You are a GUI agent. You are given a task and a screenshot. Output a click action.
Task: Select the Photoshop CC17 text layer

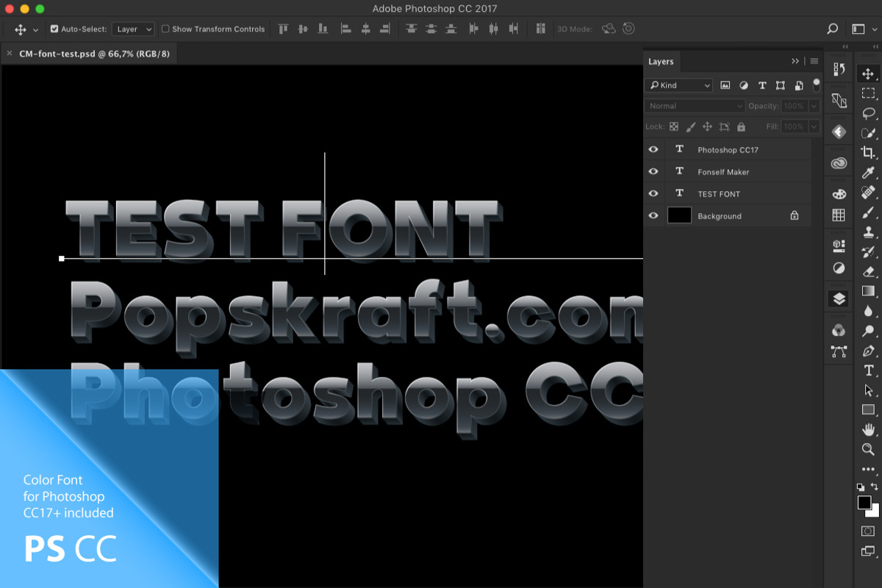[x=728, y=149]
